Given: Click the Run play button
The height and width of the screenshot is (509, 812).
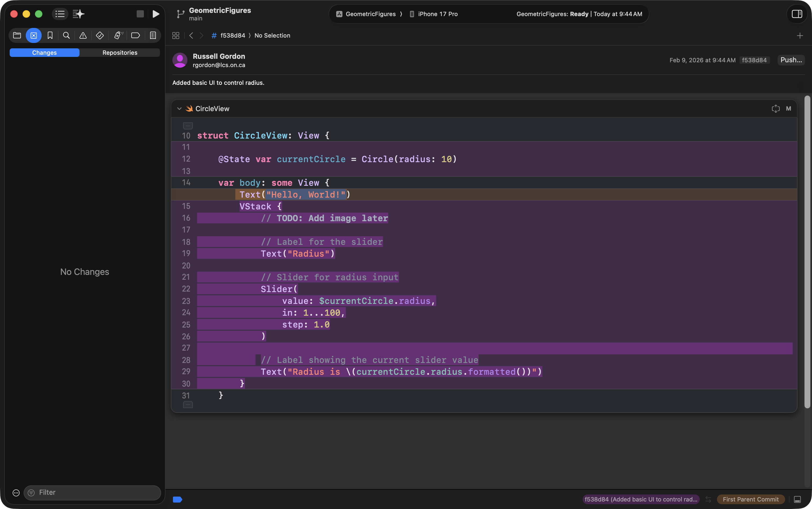Looking at the screenshot, I should point(155,14).
